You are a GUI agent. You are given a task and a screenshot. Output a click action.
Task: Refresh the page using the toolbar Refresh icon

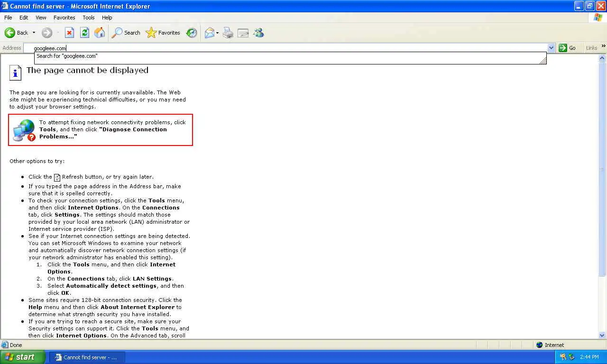click(84, 33)
